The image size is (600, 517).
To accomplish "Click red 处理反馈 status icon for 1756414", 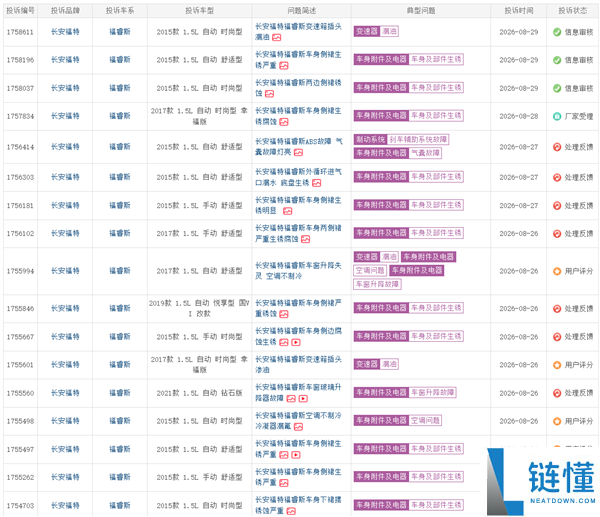I will tap(557, 147).
